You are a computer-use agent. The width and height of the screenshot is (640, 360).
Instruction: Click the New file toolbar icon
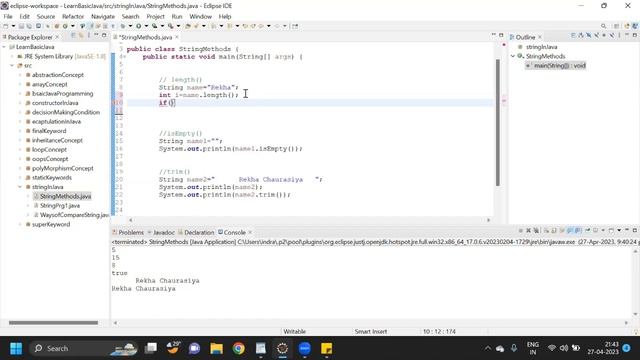[6, 26]
